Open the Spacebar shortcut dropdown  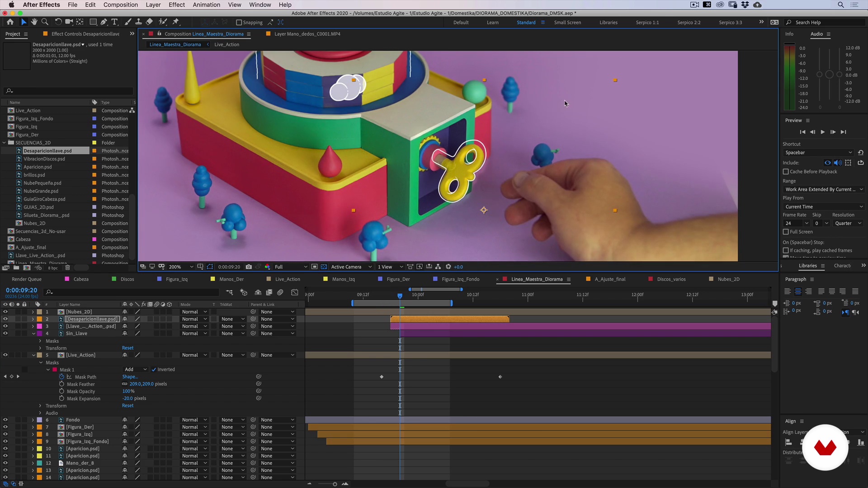[818, 153]
